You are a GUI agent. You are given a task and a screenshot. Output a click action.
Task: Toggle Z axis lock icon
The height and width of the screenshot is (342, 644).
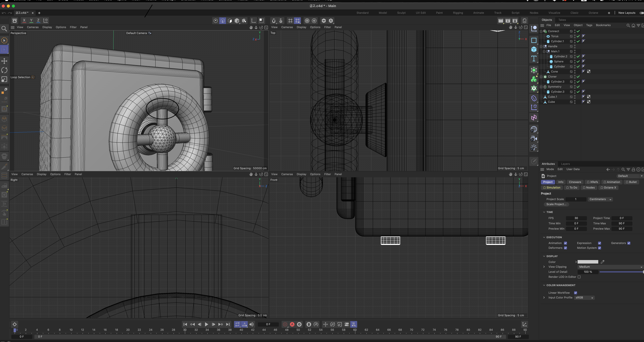click(x=38, y=20)
